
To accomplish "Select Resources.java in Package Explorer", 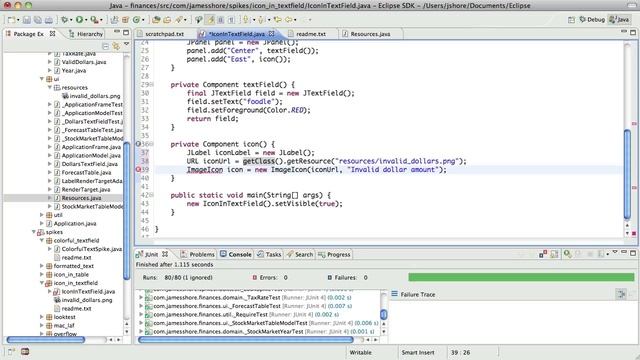I will 81,198.
